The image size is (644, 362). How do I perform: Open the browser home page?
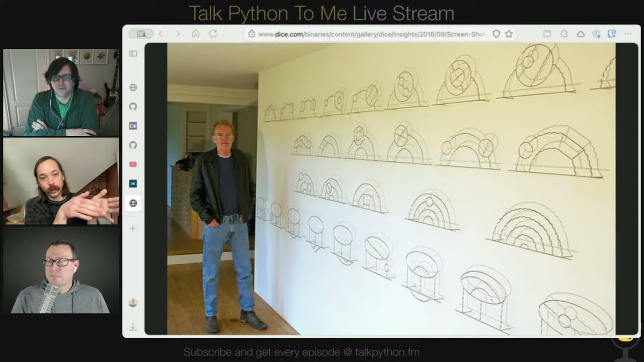pyautogui.click(x=196, y=34)
